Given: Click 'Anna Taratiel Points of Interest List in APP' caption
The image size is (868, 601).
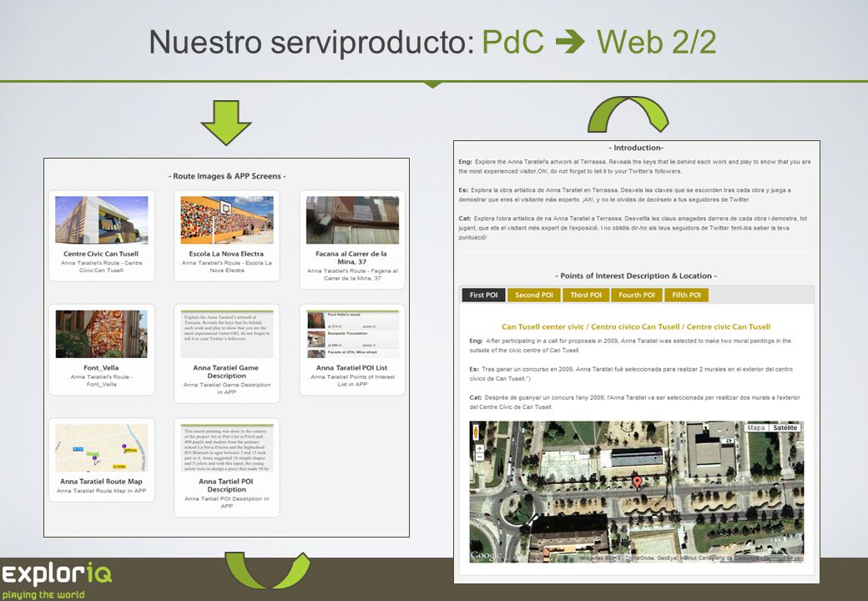Looking at the screenshot, I should pyautogui.click(x=352, y=380).
